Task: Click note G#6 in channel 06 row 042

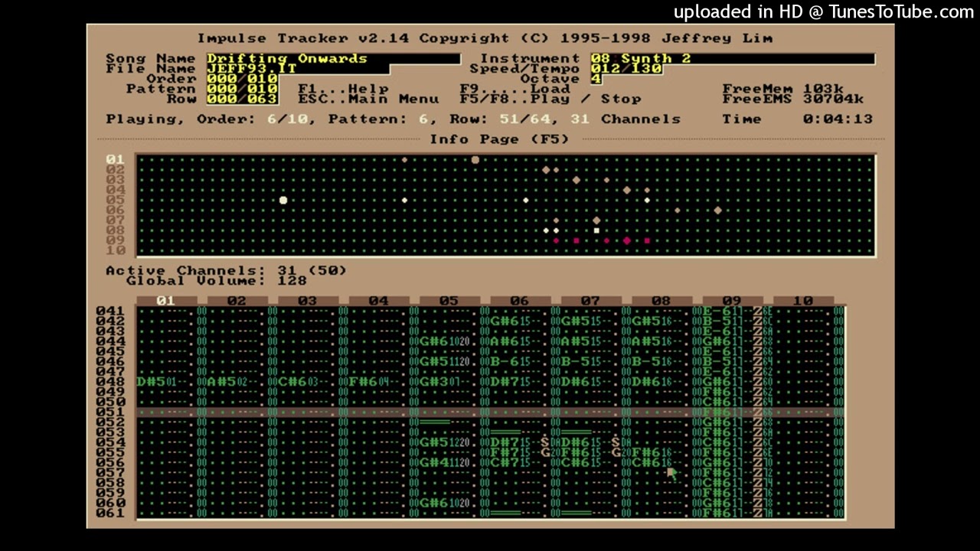Action: coord(505,321)
